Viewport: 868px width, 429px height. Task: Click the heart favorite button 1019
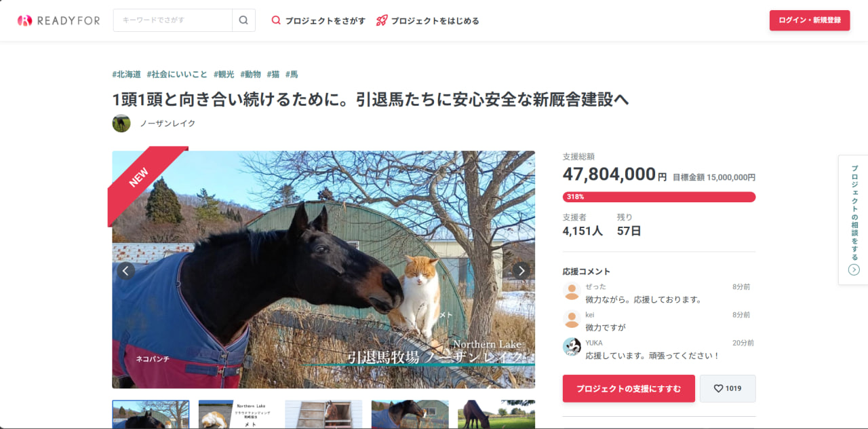coord(728,388)
